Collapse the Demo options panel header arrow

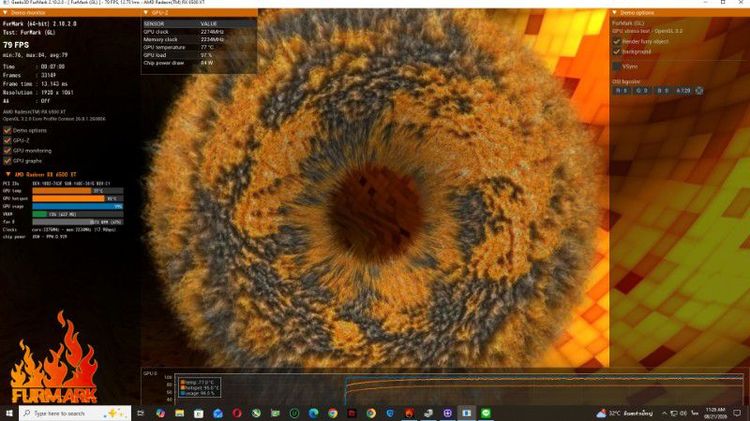(615, 12)
